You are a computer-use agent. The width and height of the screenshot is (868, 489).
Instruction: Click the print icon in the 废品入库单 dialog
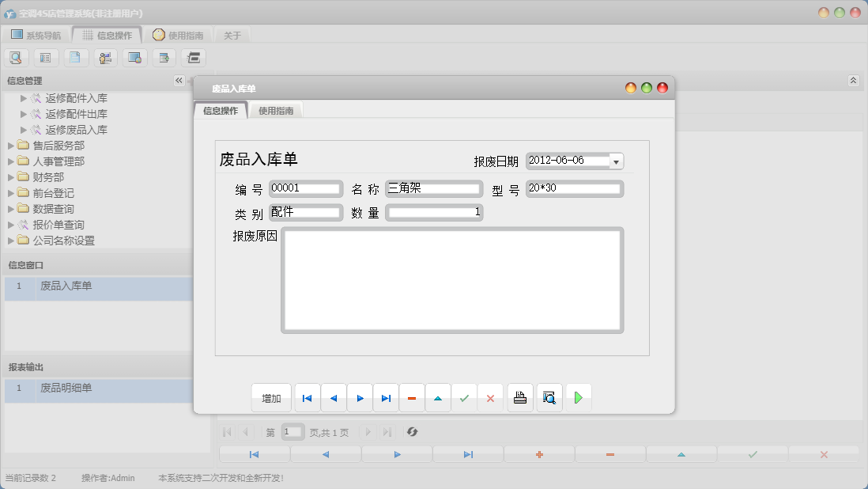tap(520, 398)
